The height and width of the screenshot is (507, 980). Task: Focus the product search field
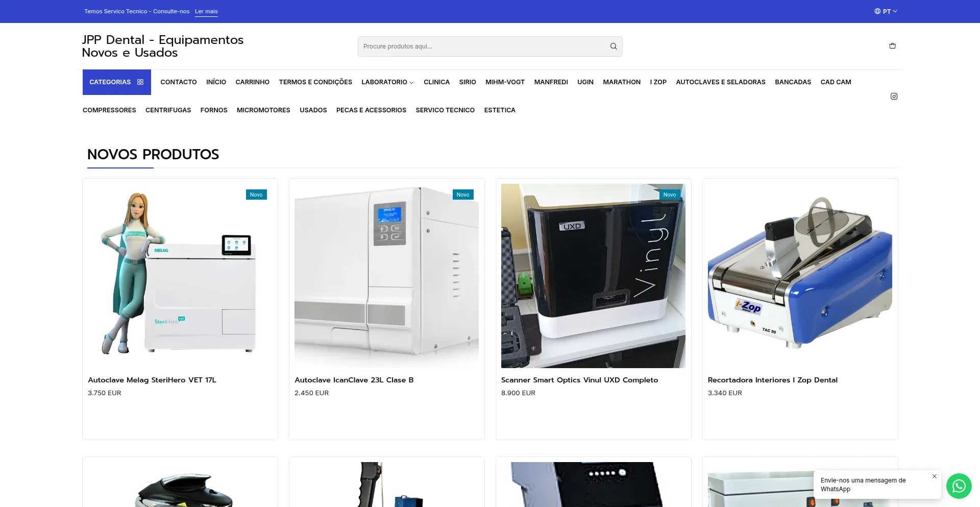[482, 46]
